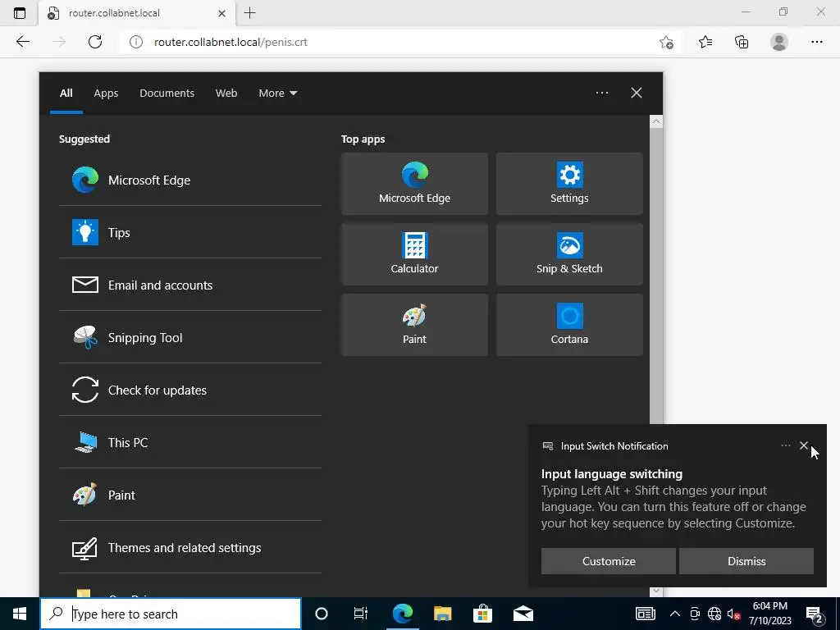Launch Microsoft Edge tile in Top apps
Image resolution: width=840 pixels, height=630 pixels.
pyautogui.click(x=414, y=184)
